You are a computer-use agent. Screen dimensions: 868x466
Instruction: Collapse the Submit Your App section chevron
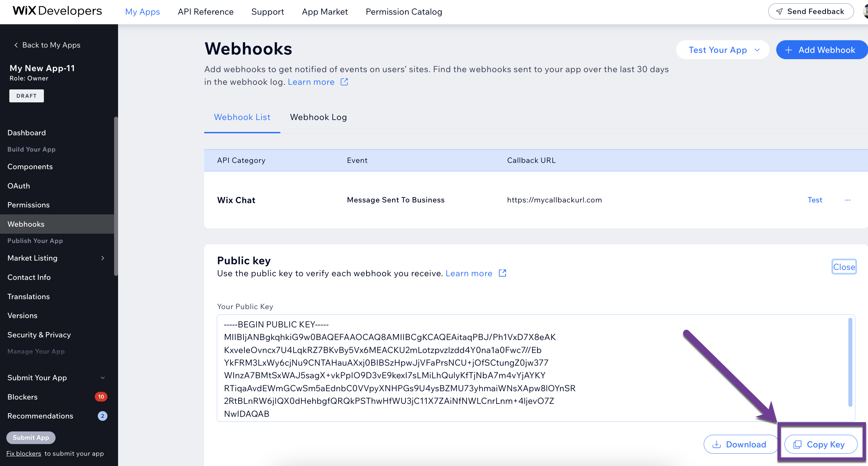(103, 378)
